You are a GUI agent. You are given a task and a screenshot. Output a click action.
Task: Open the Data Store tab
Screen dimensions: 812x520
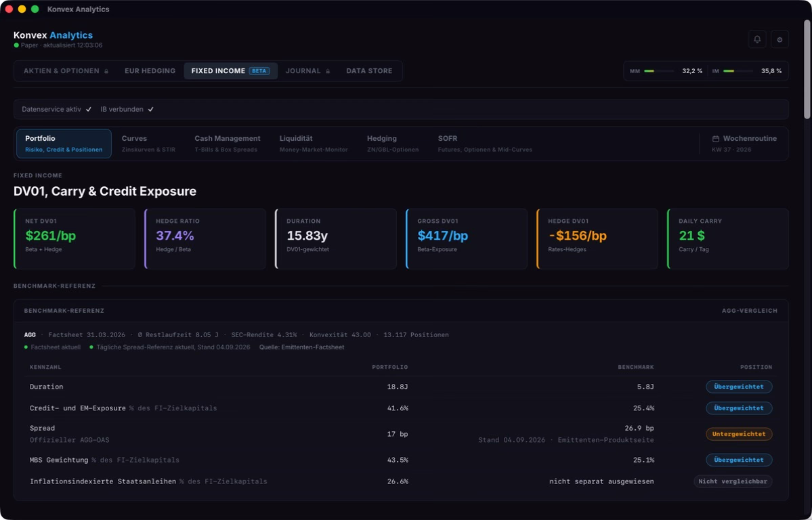pyautogui.click(x=369, y=71)
